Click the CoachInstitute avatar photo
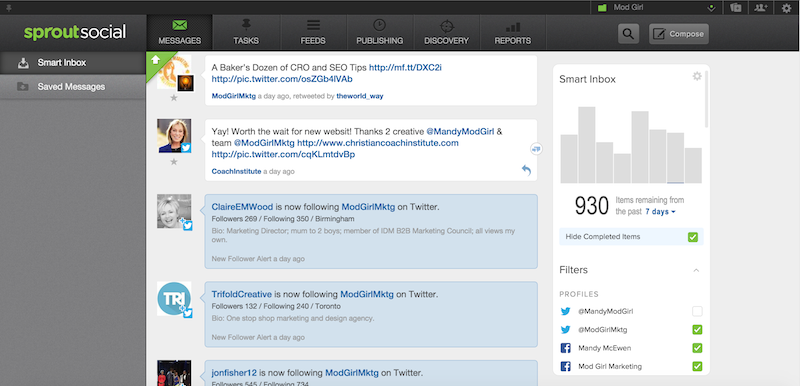 coord(174,136)
